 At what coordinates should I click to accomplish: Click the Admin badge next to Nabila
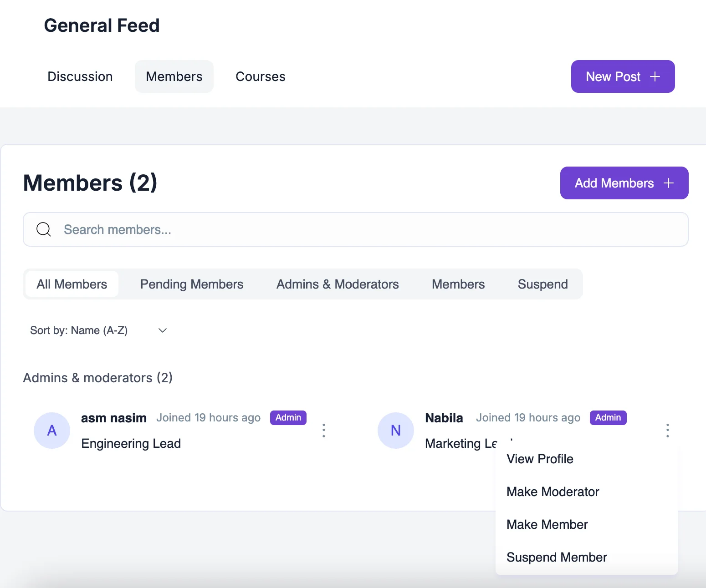[x=608, y=417]
